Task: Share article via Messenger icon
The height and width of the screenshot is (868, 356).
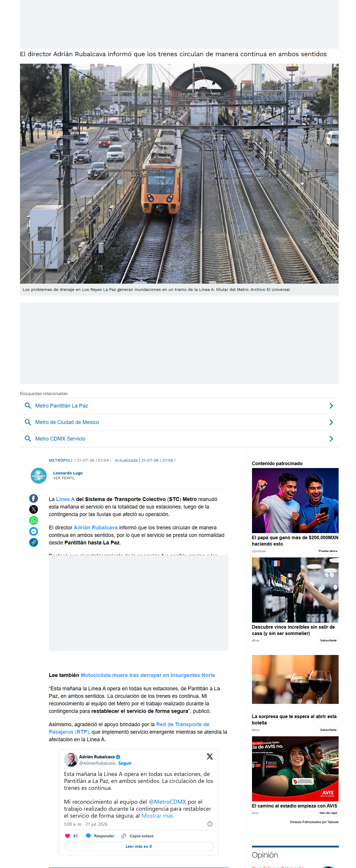Action: (x=34, y=531)
